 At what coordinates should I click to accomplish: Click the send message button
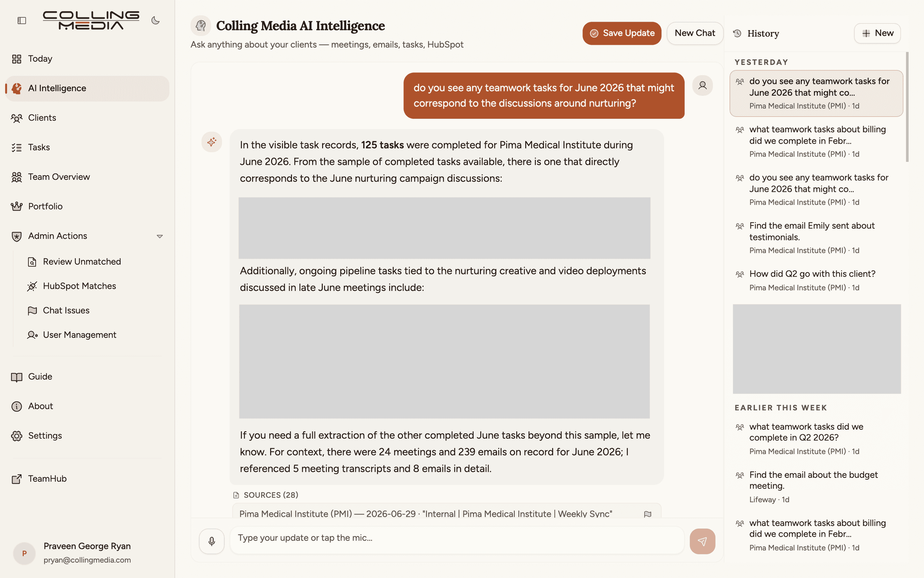(702, 541)
